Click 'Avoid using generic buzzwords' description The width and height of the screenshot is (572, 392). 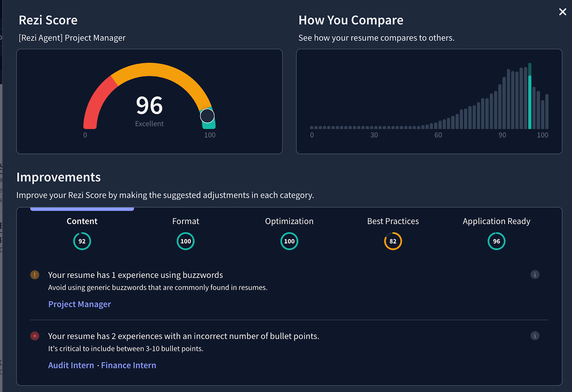coord(158,288)
